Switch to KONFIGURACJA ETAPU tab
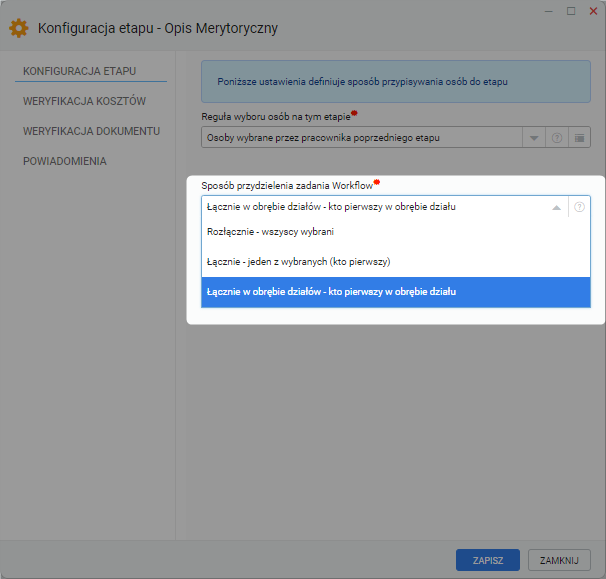The width and height of the screenshot is (606, 579). point(80,72)
